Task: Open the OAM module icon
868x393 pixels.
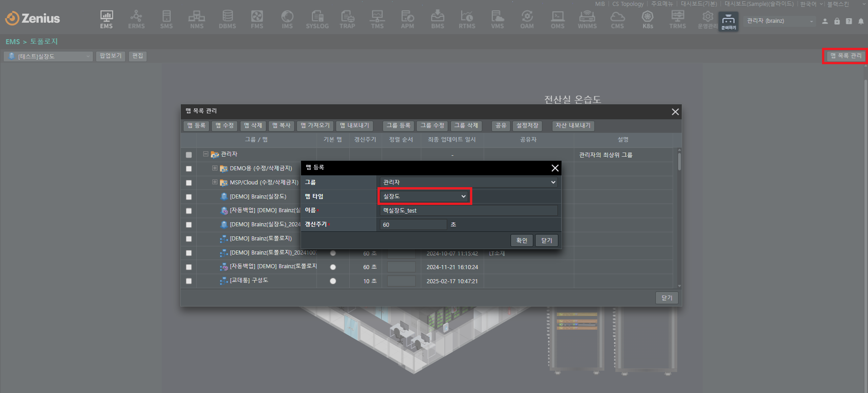Action: coord(527,20)
